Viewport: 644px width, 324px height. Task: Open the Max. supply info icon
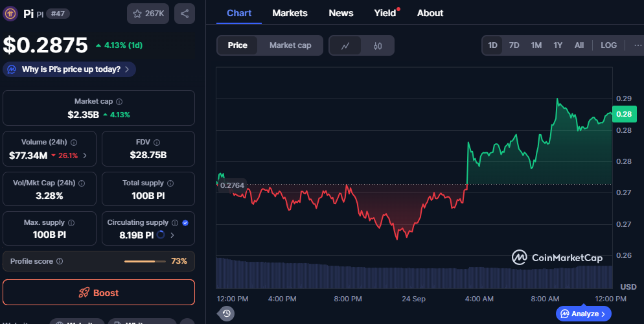click(71, 222)
